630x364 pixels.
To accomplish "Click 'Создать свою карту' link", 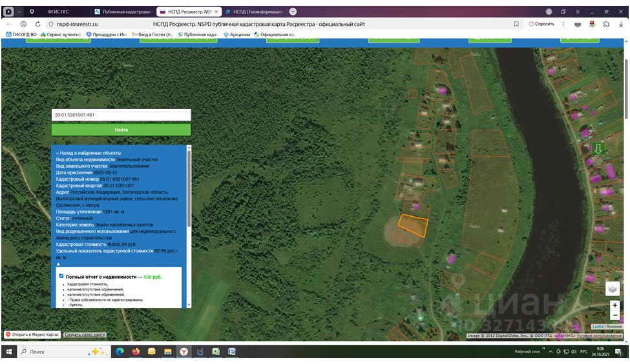I will (85, 334).
